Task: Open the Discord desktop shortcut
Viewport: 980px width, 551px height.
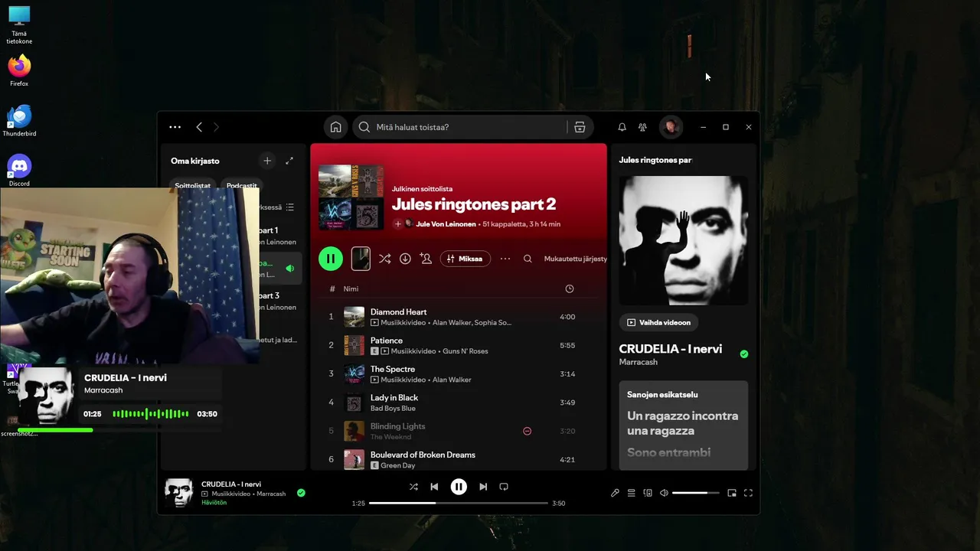Action: pyautogui.click(x=19, y=171)
